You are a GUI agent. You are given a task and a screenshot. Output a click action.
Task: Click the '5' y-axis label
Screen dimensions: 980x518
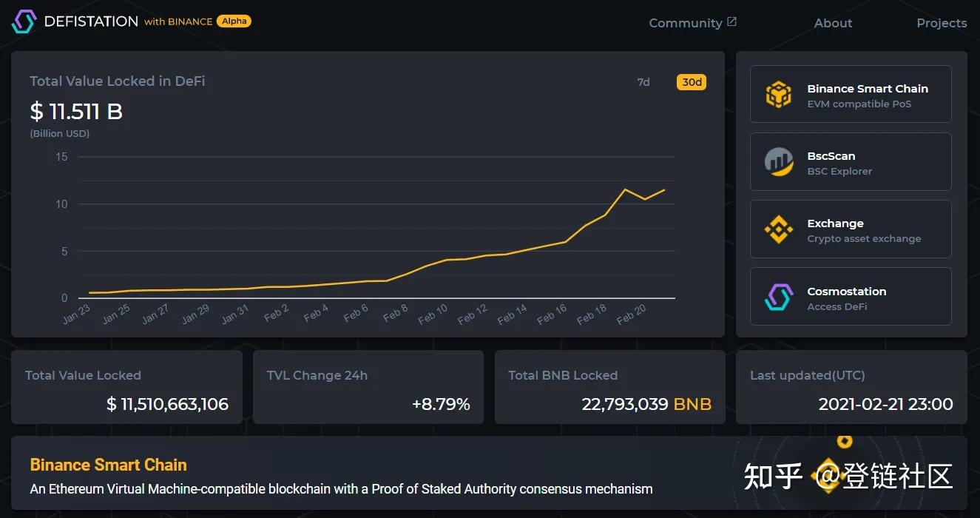click(x=64, y=252)
